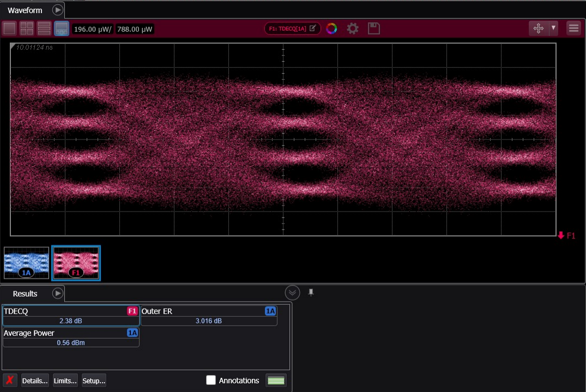This screenshot has width=586, height=392.
Task: Open dropdown arrow beside the move tool
Action: click(553, 28)
